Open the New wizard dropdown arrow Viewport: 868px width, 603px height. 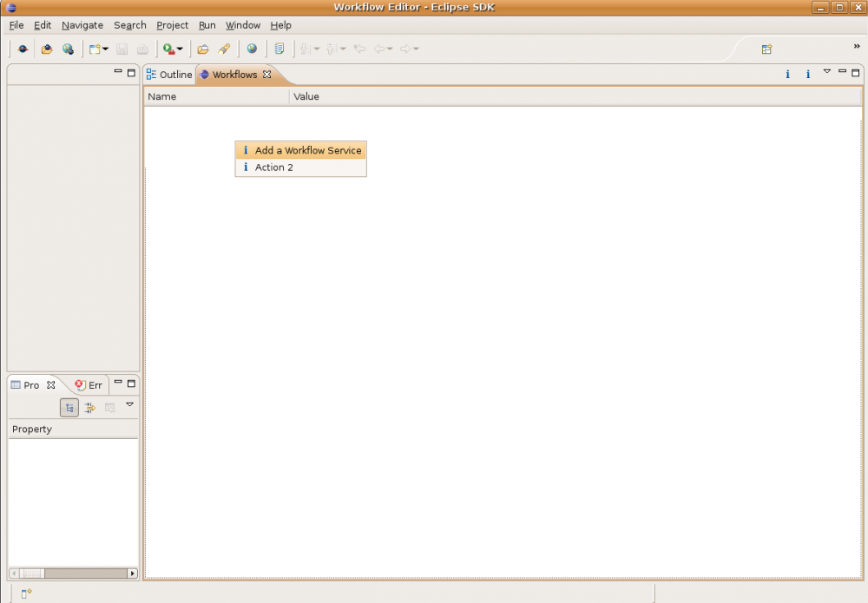(x=106, y=49)
